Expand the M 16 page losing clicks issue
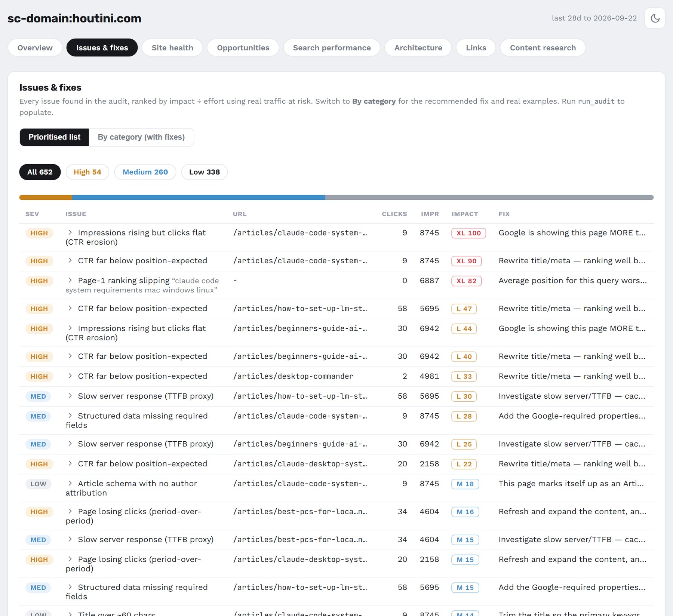 (70, 512)
